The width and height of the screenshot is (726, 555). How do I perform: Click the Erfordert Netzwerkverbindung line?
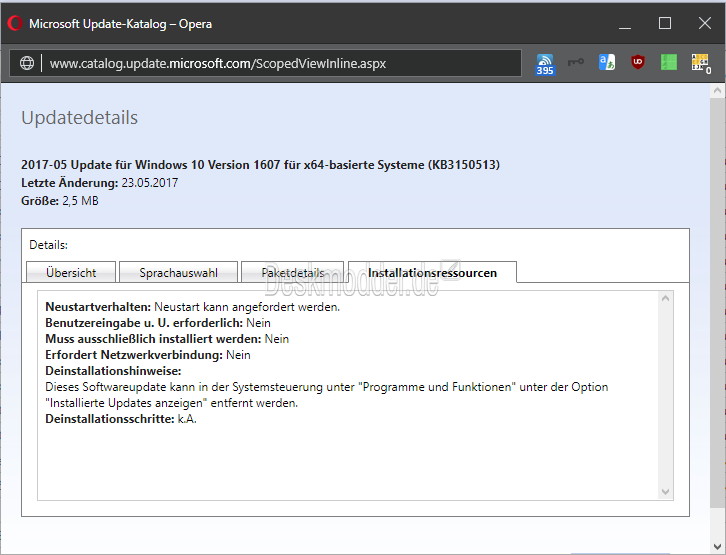tap(148, 355)
